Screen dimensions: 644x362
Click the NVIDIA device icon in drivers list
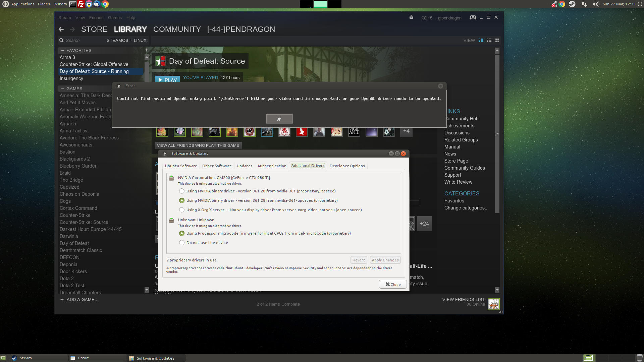[x=171, y=178]
